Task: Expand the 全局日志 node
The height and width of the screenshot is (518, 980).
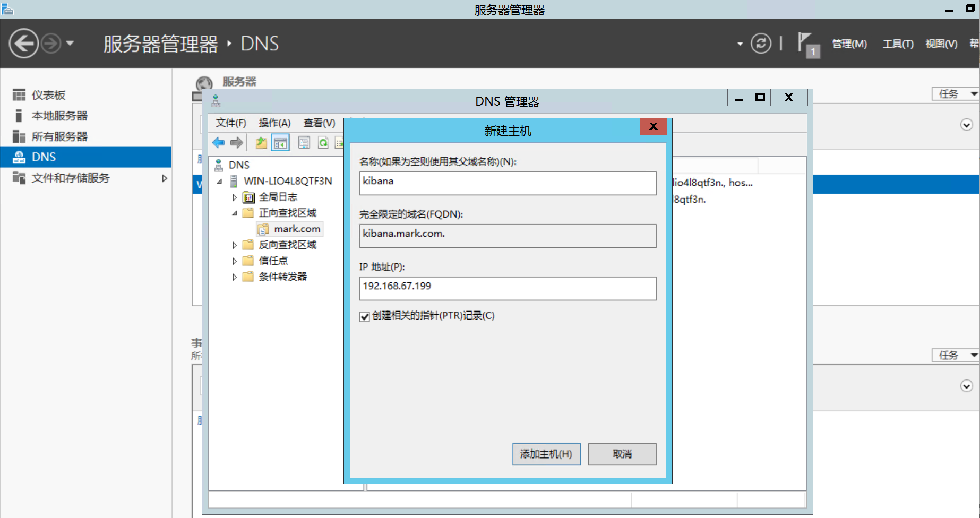Action: pos(234,197)
